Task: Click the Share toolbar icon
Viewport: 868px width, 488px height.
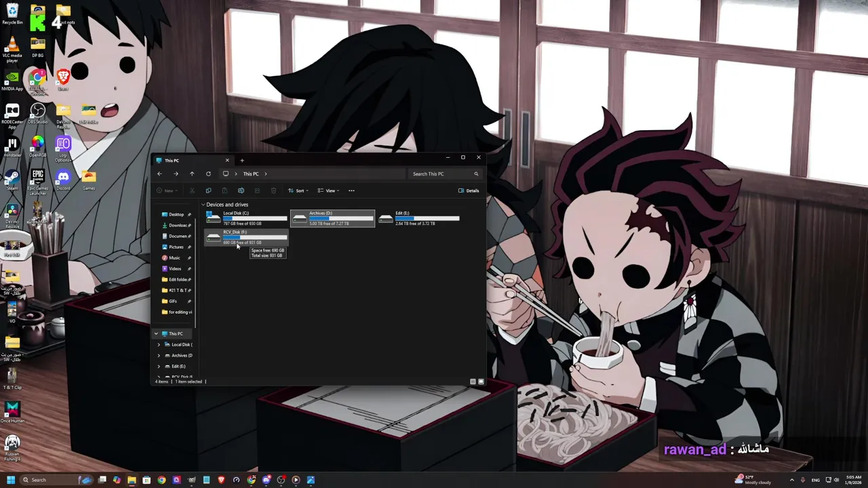Action: tap(257, 190)
